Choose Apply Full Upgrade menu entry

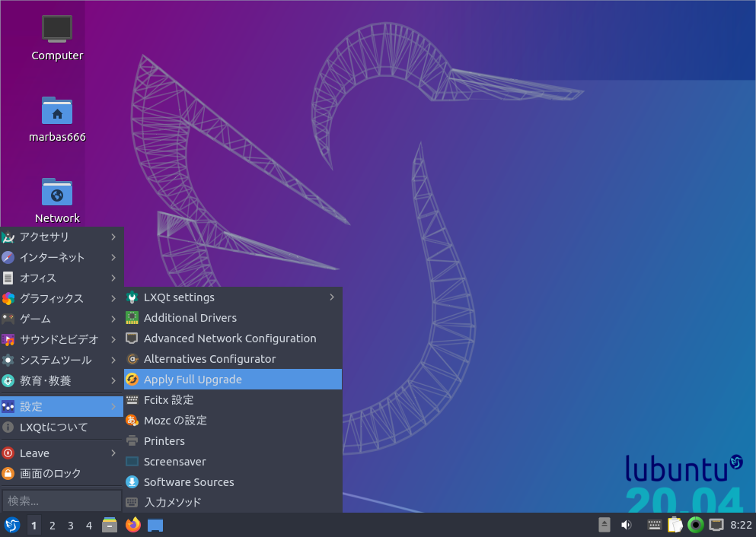coord(233,380)
